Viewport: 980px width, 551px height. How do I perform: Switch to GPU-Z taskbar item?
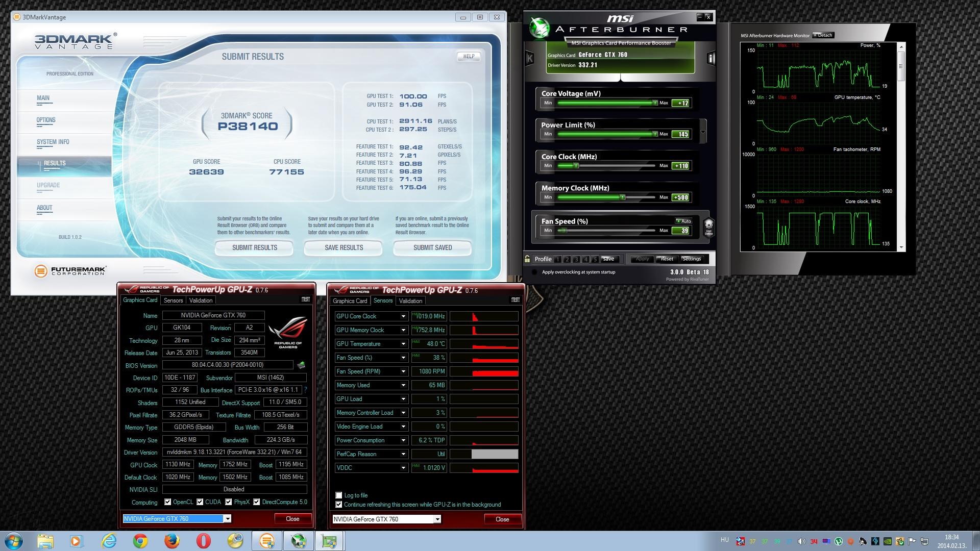[x=330, y=541]
